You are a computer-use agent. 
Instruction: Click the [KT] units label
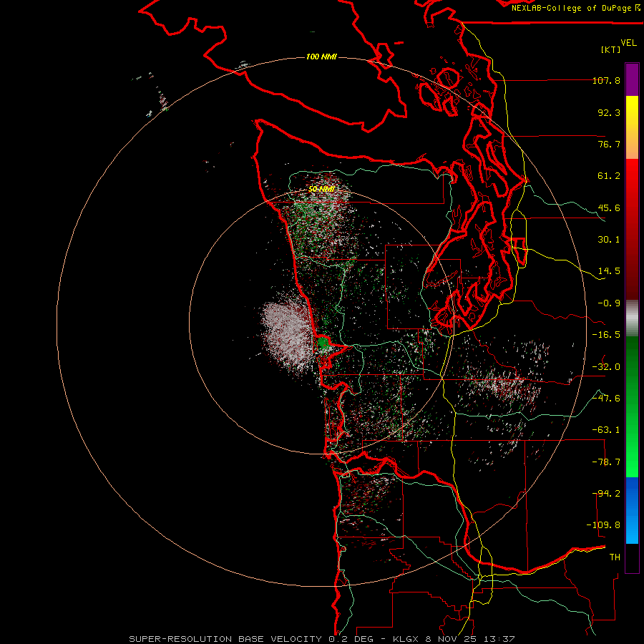coord(611,49)
